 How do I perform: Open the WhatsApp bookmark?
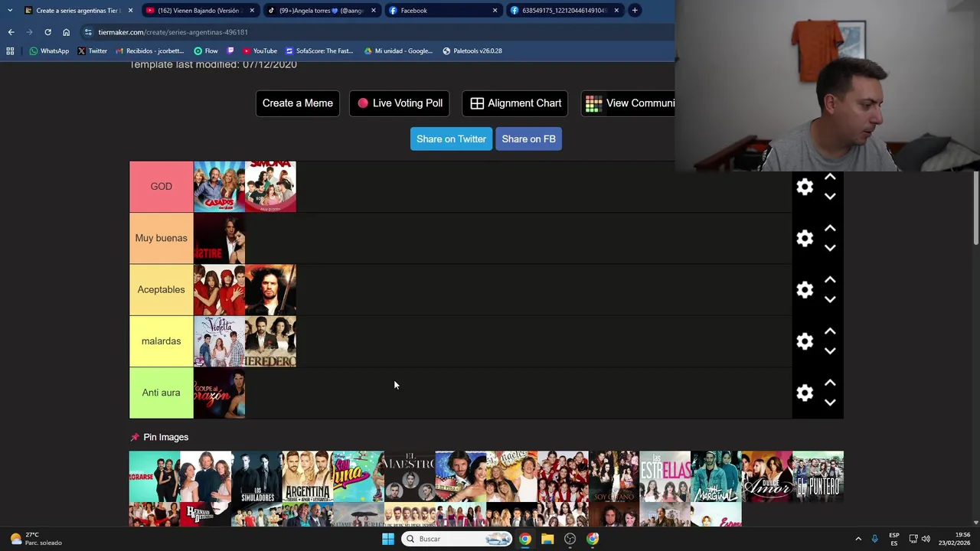(49, 51)
